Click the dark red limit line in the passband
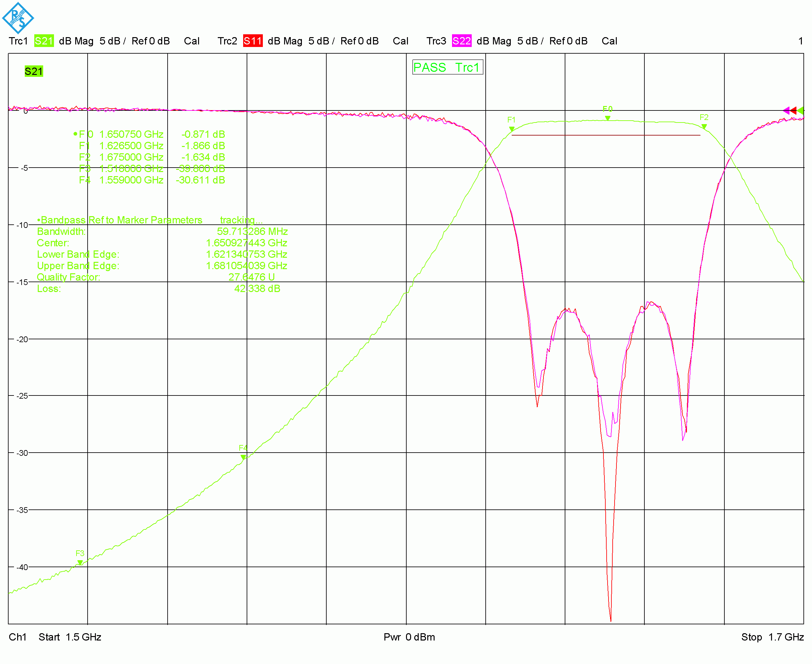Viewport: 812px width, 664px height. pyautogui.click(x=606, y=135)
